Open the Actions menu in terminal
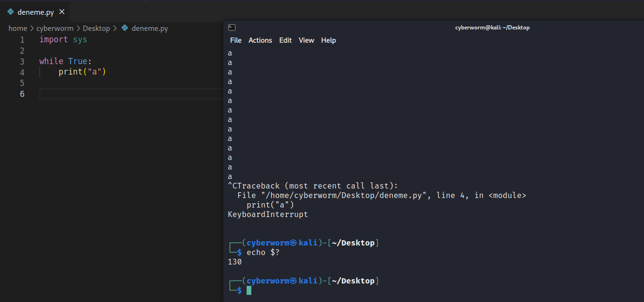This screenshot has width=644, height=302. coord(260,40)
